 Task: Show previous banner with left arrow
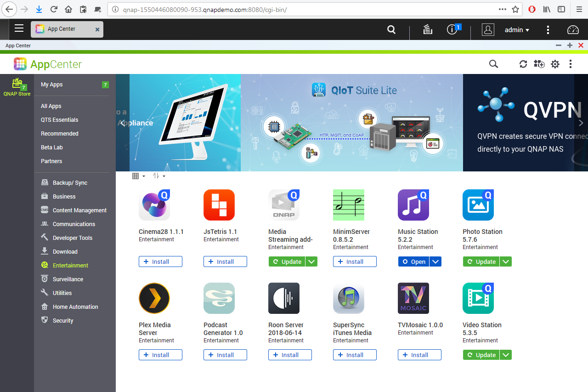[x=123, y=123]
